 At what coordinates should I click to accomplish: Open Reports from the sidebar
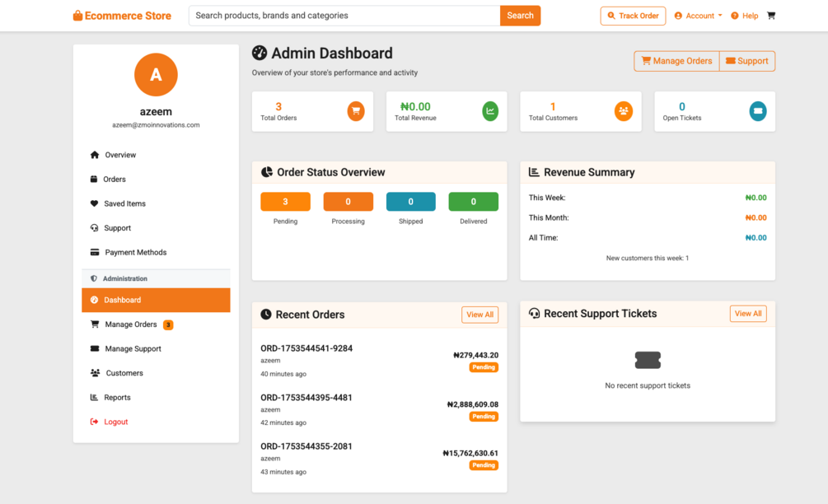click(x=156, y=397)
